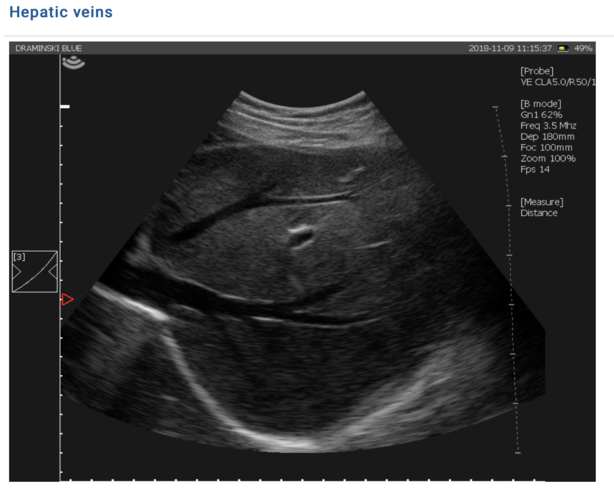Click the Distance measurement option
The height and width of the screenshot is (500, 614).
click(539, 213)
